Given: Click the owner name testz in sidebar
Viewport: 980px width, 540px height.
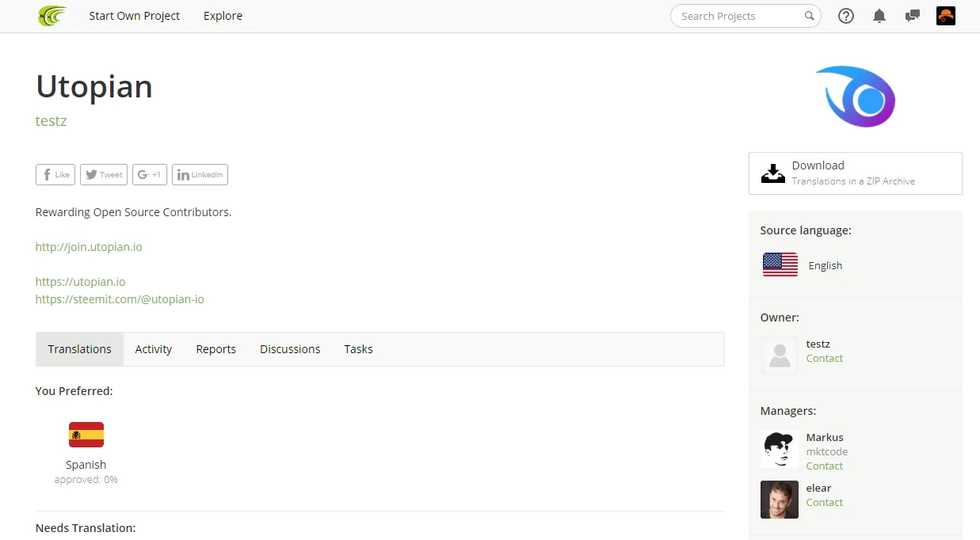Looking at the screenshot, I should pyautogui.click(x=818, y=344).
